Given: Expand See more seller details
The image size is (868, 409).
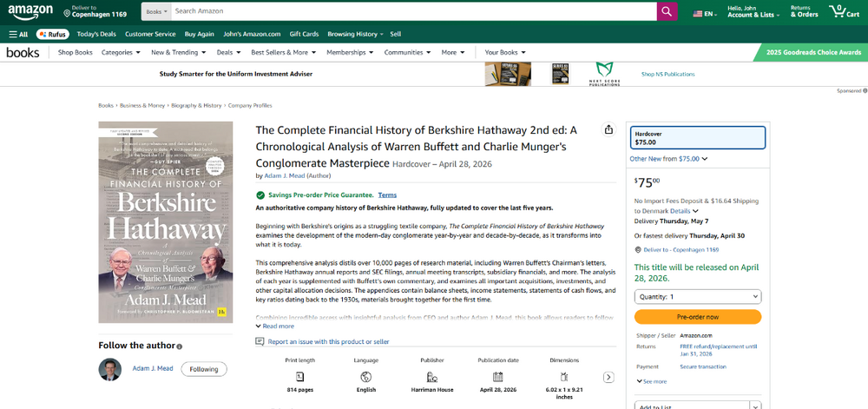Looking at the screenshot, I should click(x=652, y=381).
